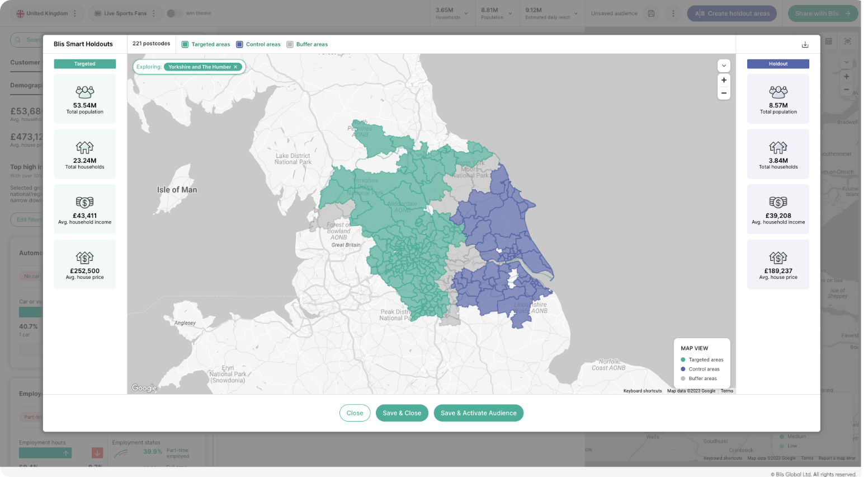The height and width of the screenshot is (477, 868).
Task: Remove Yorkshire and The Humber exploring chip
Action: [235, 67]
